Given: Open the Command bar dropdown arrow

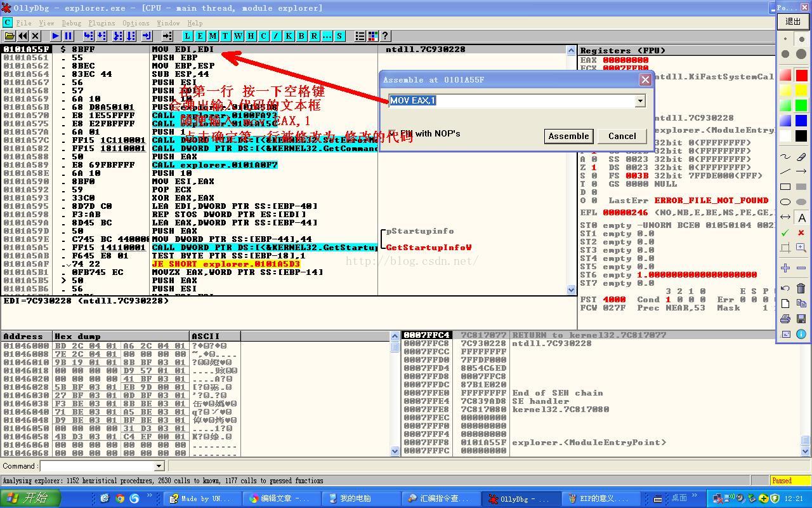Looking at the screenshot, I should coord(159,466).
